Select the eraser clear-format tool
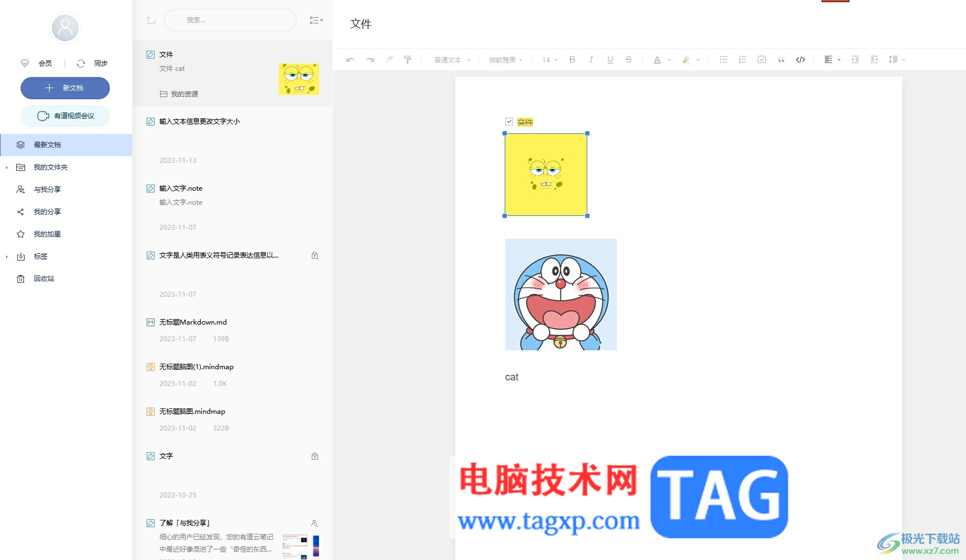 (389, 60)
